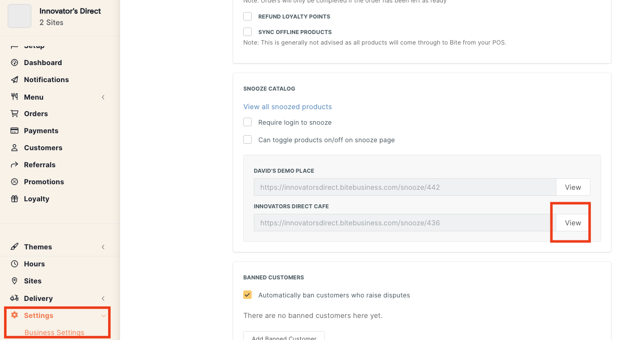This screenshot has height=340, width=644.
Task: Go to the Promotions page
Action: pyautogui.click(x=44, y=182)
